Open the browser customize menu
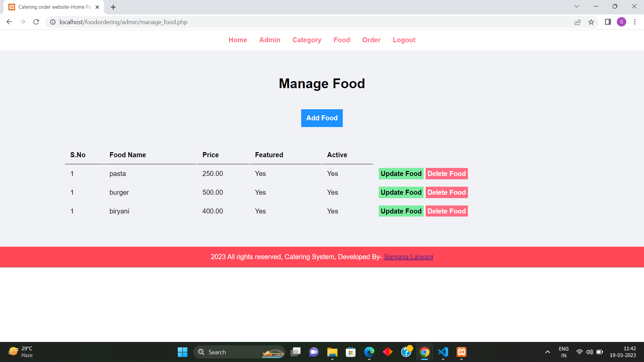644x362 pixels. point(635,22)
